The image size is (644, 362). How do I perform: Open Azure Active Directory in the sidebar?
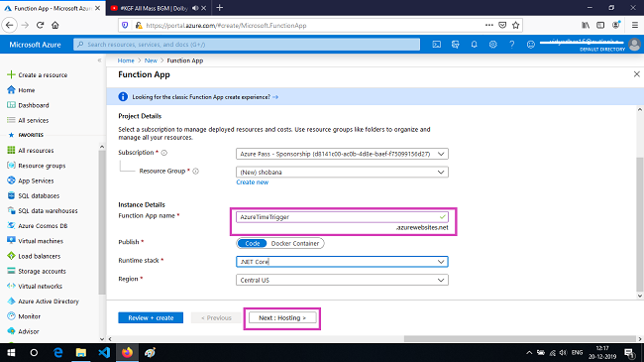[x=49, y=302]
